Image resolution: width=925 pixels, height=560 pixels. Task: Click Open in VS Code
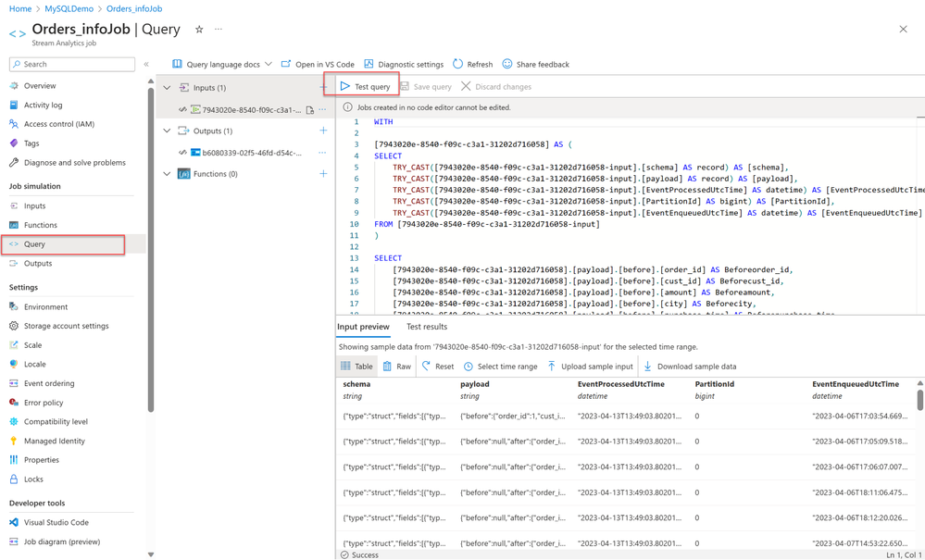click(318, 64)
